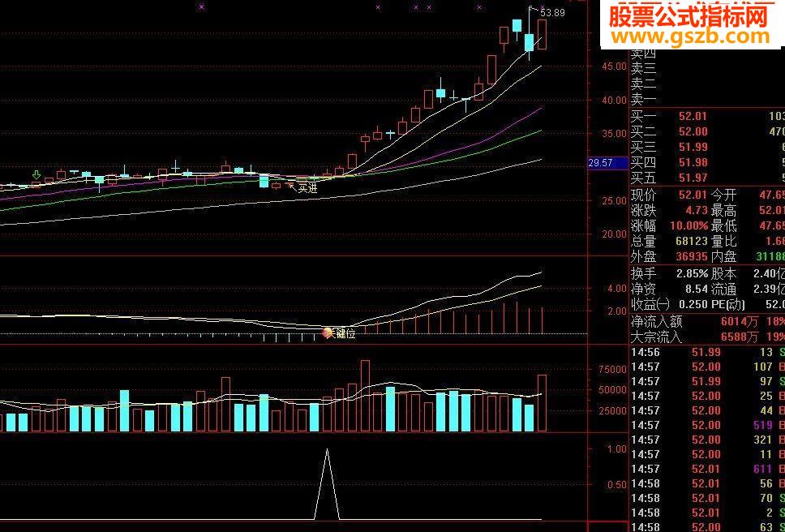Click the 总量 total volume 68123
This screenshot has width=785, height=532.
coord(692,241)
